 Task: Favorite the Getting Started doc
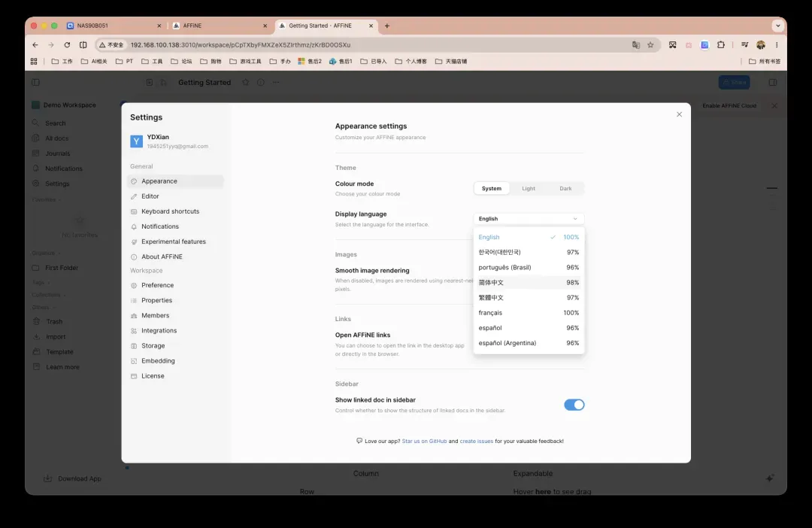point(245,83)
